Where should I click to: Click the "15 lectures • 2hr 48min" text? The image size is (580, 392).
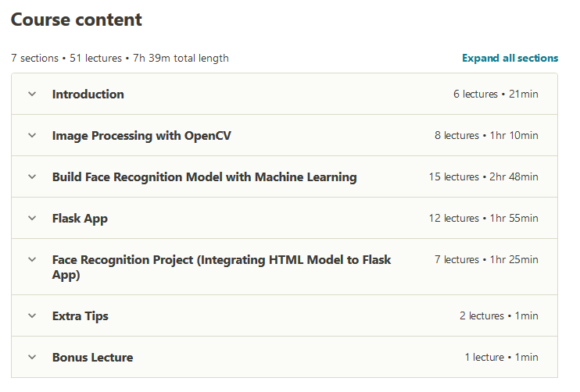483,177
